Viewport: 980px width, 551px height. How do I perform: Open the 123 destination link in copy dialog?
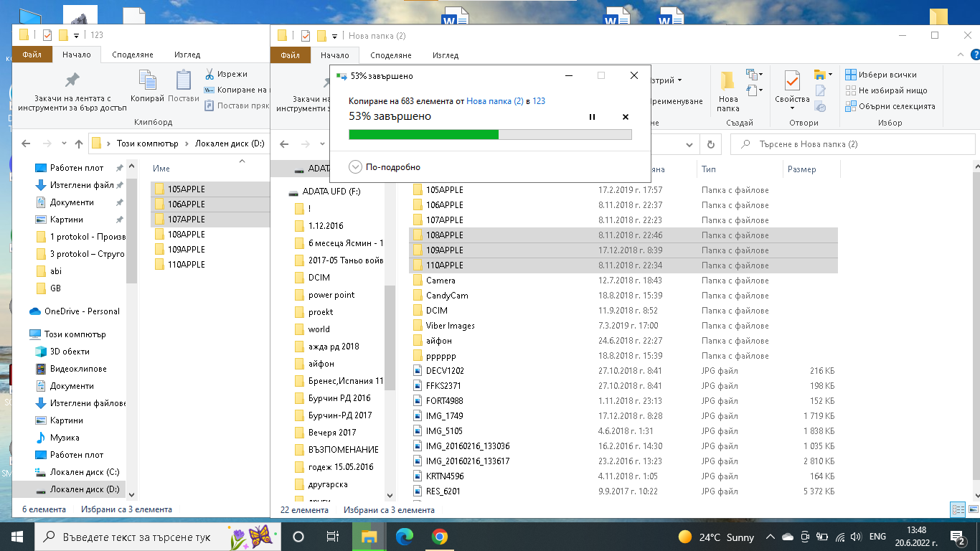(539, 101)
